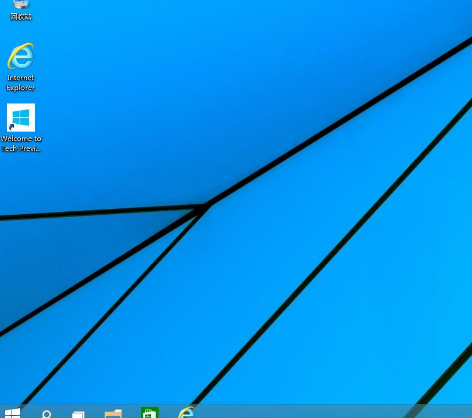Launch Internet Explorer from the taskbar
The image size is (472, 418).
186,413
